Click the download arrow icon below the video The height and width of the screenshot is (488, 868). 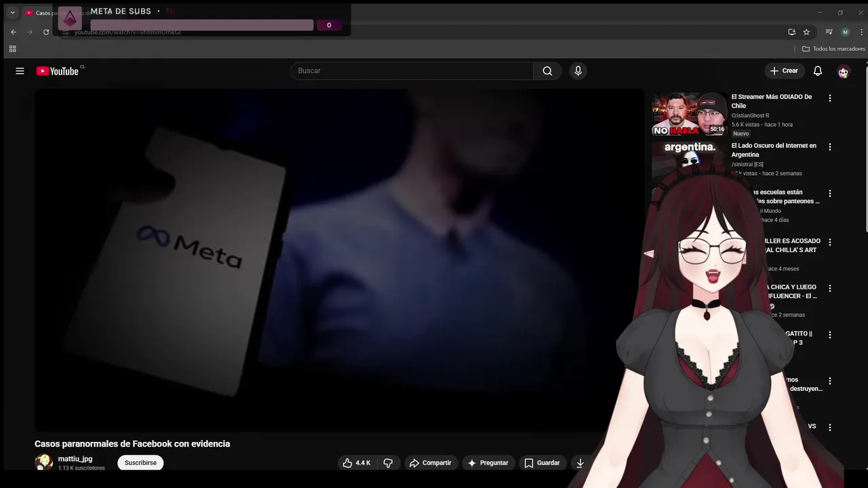point(580,463)
